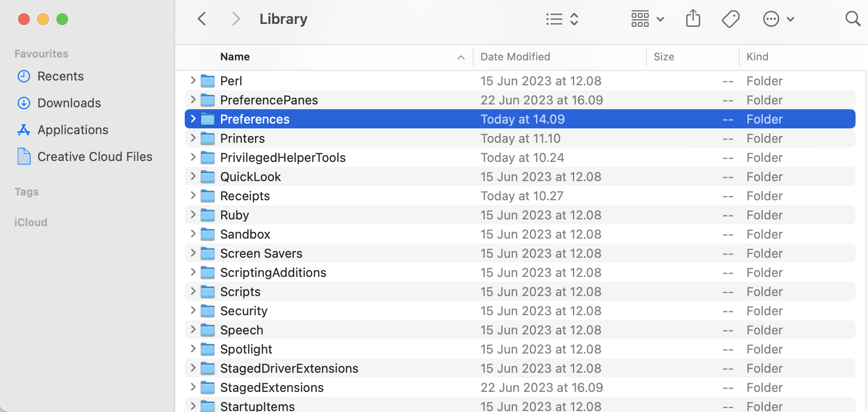Sort by Date Modified column header
Viewport: 868px width, 412px height.
[x=515, y=57]
